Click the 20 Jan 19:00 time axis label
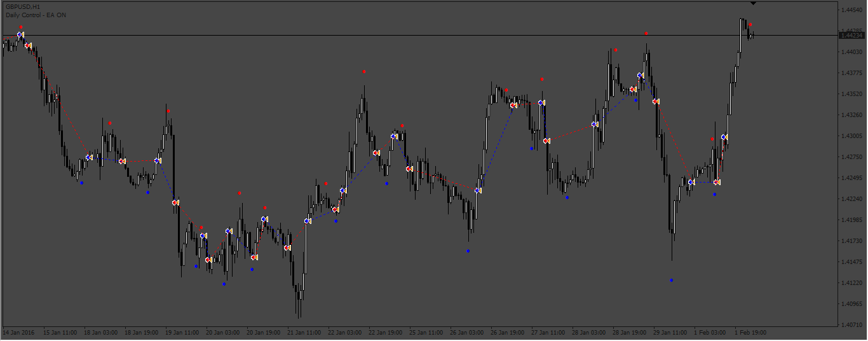 coord(264,333)
